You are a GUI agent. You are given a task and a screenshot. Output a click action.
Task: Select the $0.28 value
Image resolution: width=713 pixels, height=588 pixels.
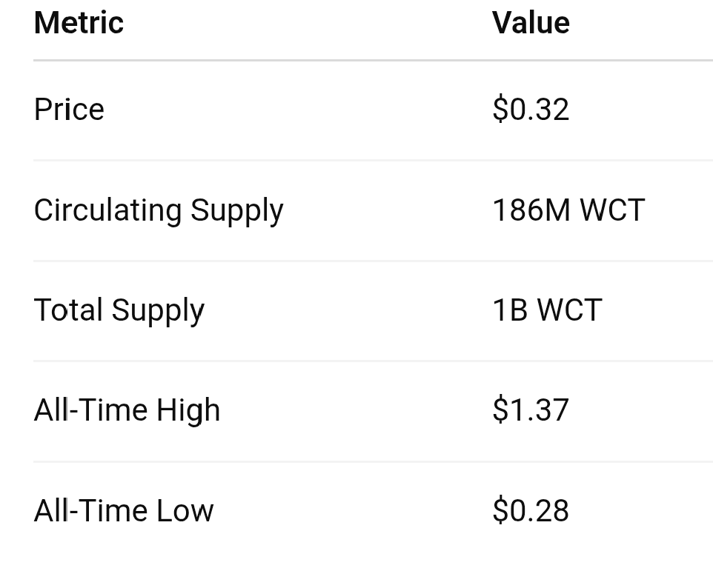click(x=531, y=510)
